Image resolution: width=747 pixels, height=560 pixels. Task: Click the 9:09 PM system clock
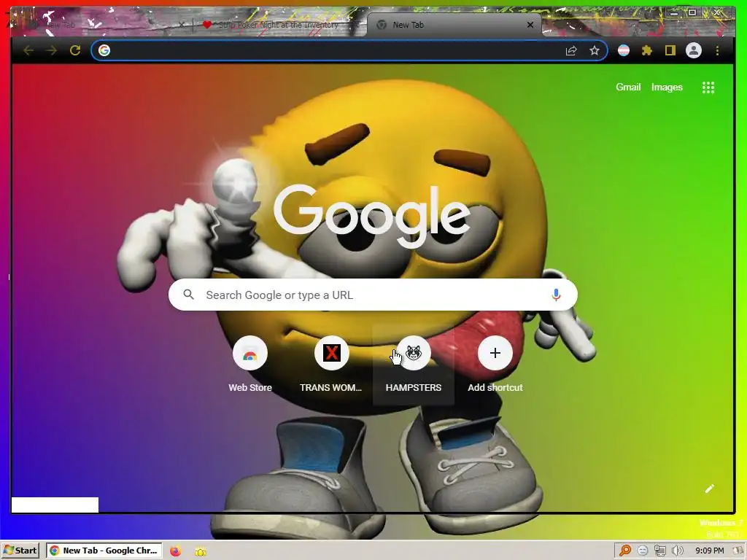pyautogui.click(x=709, y=551)
